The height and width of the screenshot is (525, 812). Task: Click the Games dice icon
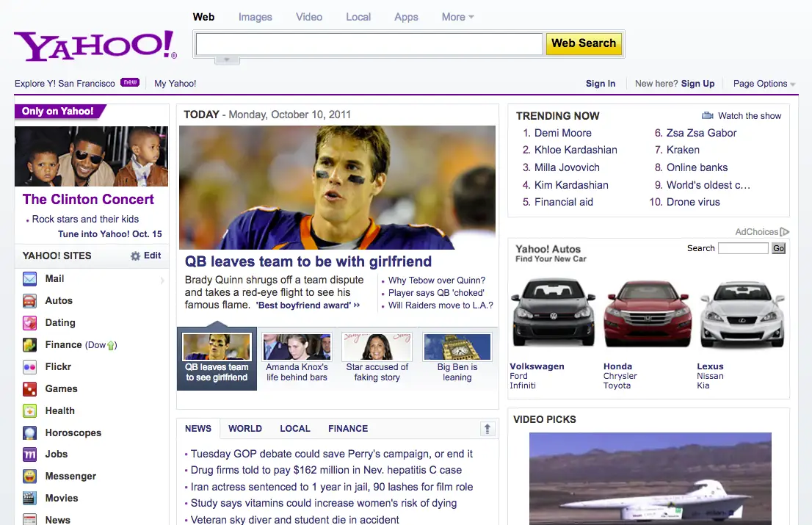pyautogui.click(x=29, y=389)
